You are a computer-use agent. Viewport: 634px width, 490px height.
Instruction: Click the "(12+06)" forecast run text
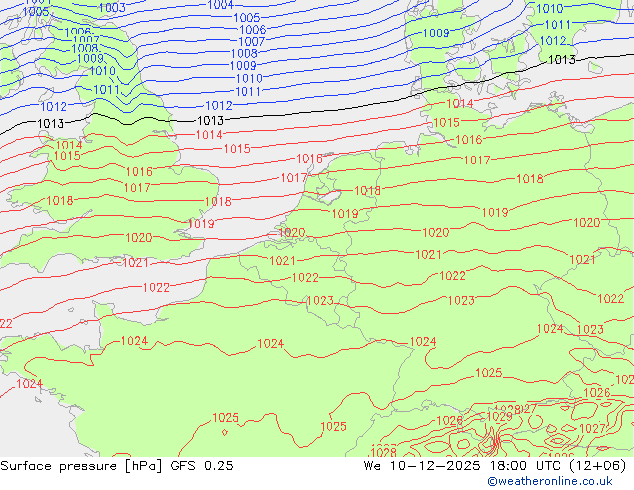pyautogui.click(x=597, y=466)
